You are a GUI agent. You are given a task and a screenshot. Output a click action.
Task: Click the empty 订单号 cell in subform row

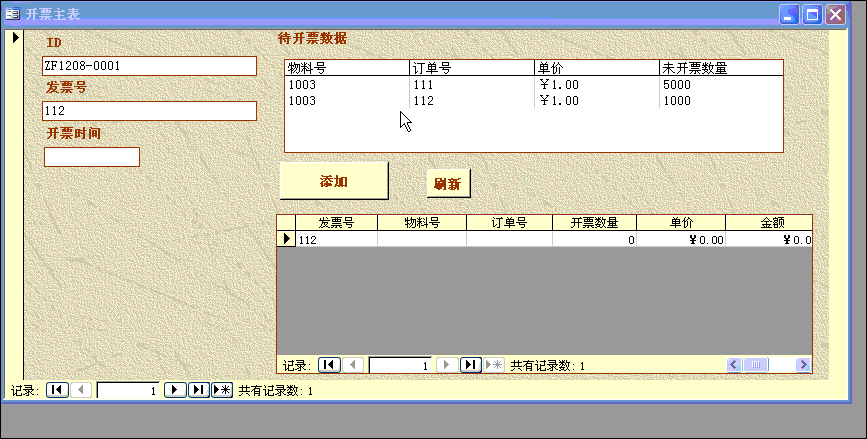(509, 239)
